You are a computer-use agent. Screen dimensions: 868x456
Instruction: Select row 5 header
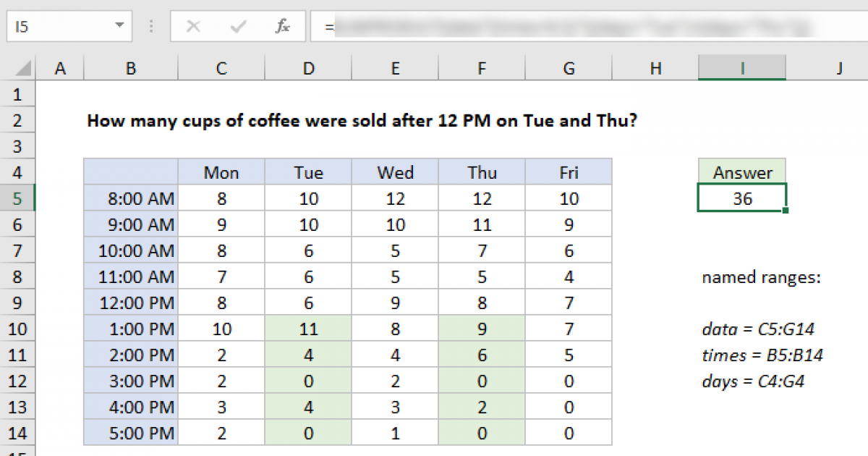pyautogui.click(x=18, y=198)
